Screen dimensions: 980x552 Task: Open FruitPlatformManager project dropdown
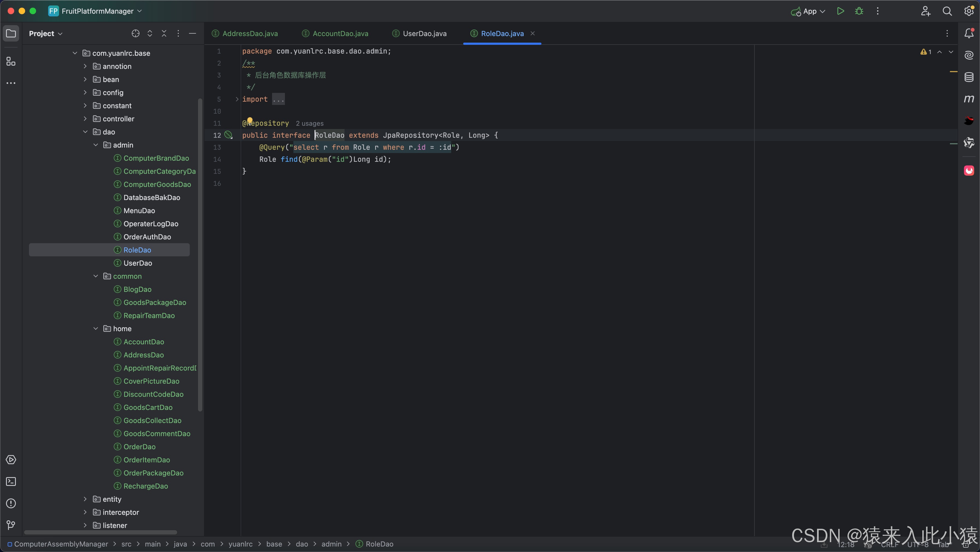95,11
